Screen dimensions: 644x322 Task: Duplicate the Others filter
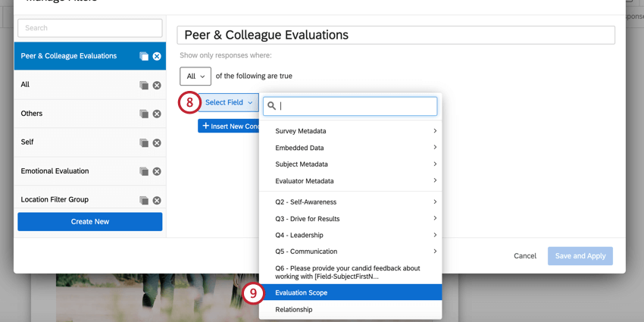pos(143,114)
